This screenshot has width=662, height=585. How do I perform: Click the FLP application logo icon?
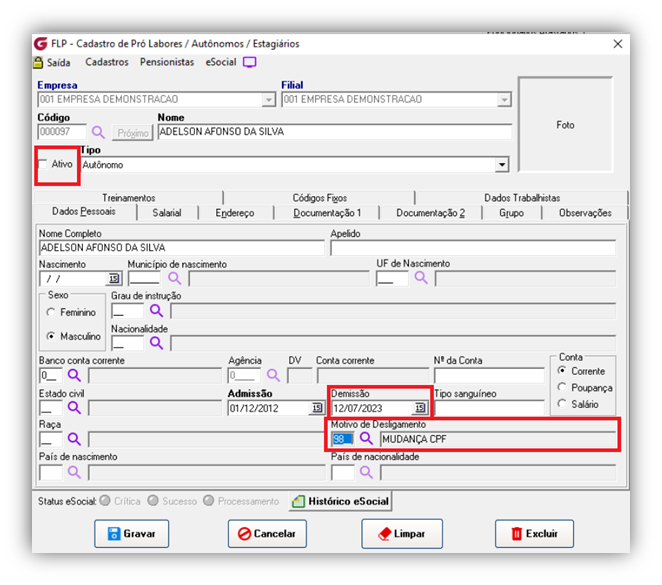click(x=41, y=43)
